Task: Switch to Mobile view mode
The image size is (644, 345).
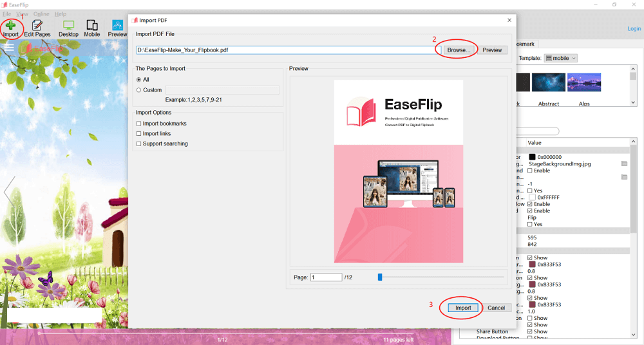Action: (92, 28)
